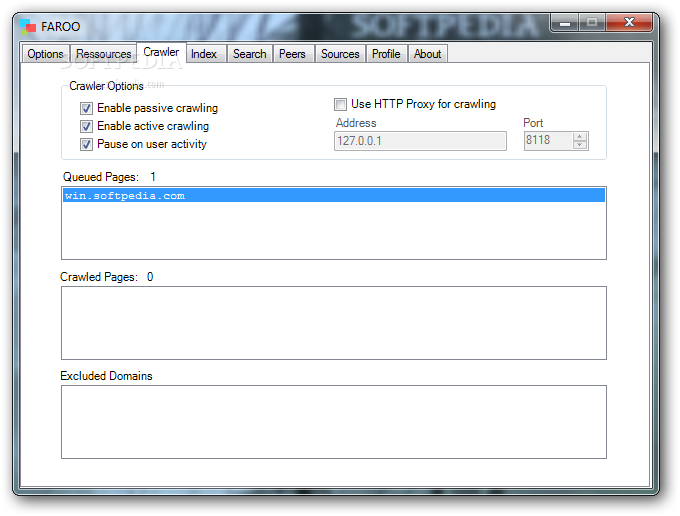Image resolution: width=680 pixels, height=516 pixels.
Task: Open the Sources tab
Action: 340,54
